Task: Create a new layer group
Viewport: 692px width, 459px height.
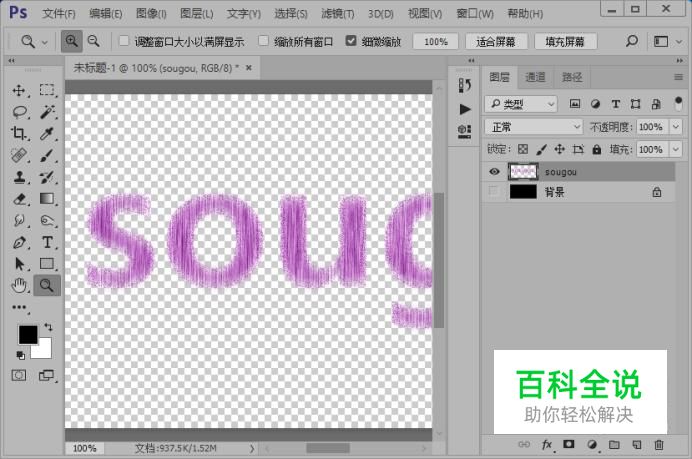Action: coord(614,445)
